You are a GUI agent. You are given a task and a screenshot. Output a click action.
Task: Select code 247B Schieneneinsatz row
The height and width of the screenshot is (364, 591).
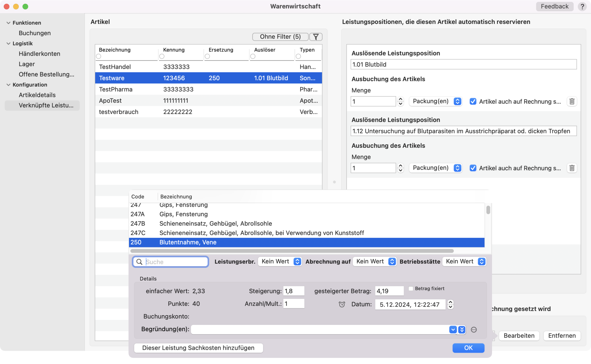coord(307,223)
